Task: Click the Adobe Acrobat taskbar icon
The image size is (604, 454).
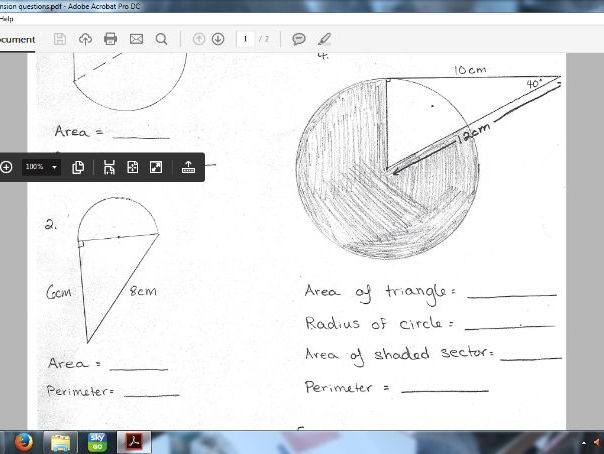Action: click(x=134, y=442)
